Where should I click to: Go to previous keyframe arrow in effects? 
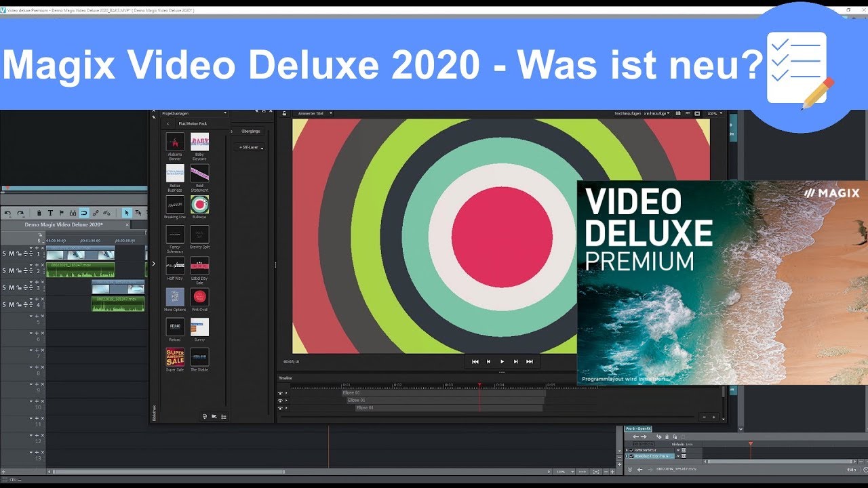coord(635,437)
